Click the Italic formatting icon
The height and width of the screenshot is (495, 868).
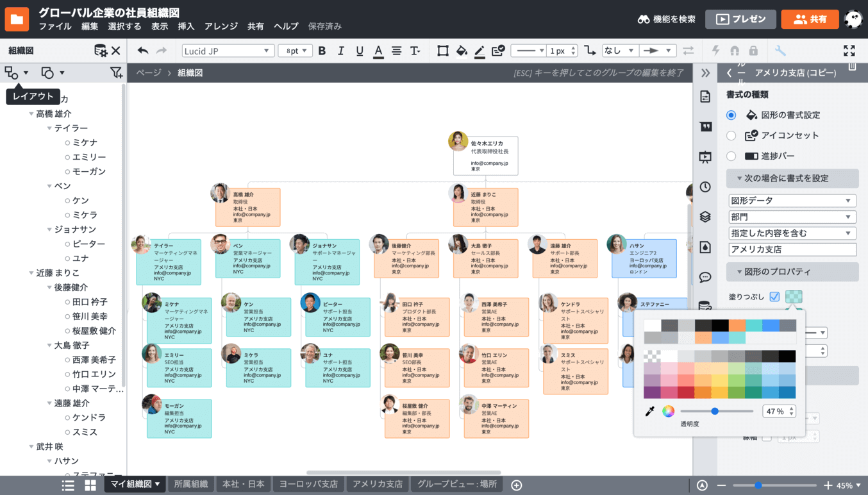(341, 51)
